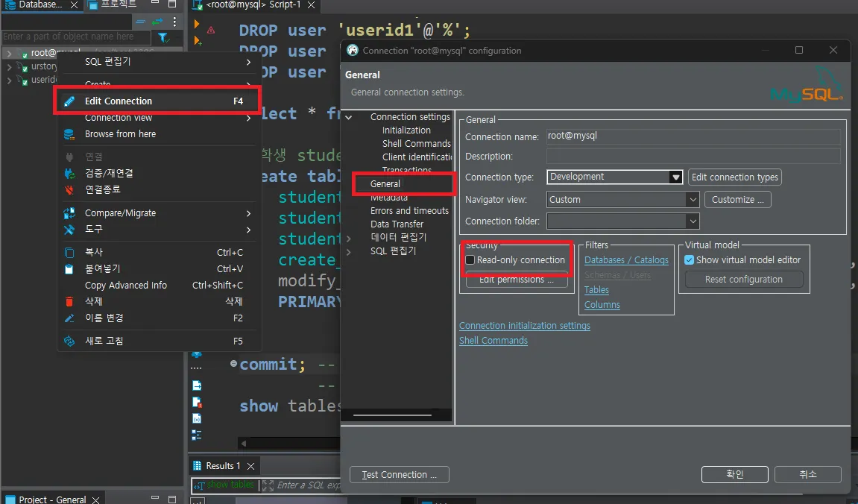Click the execute SQL statement arrow icon
This screenshot has height=504, width=858.
pyautogui.click(x=198, y=25)
